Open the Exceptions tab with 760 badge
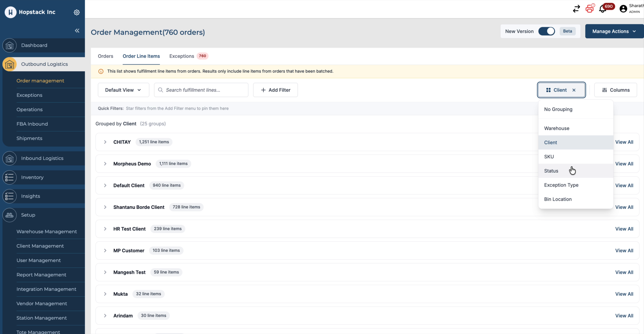This screenshot has width=644, height=334. [189, 56]
